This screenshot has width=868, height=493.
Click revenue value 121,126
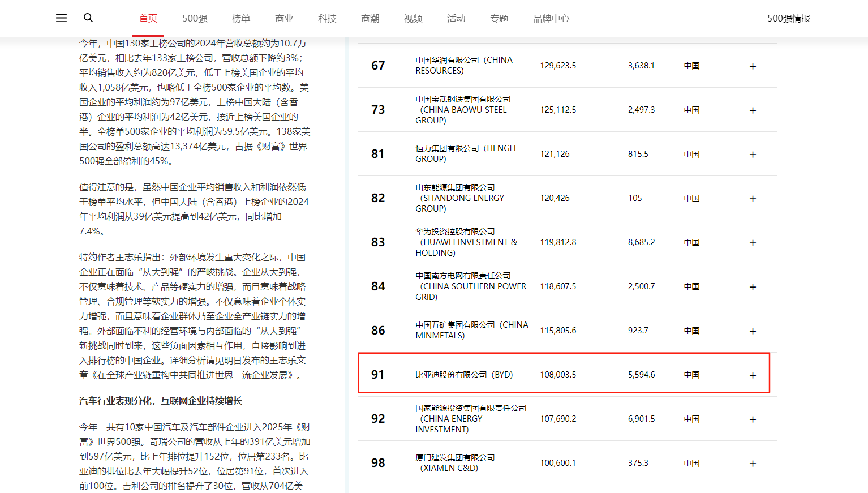(x=555, y=154)
